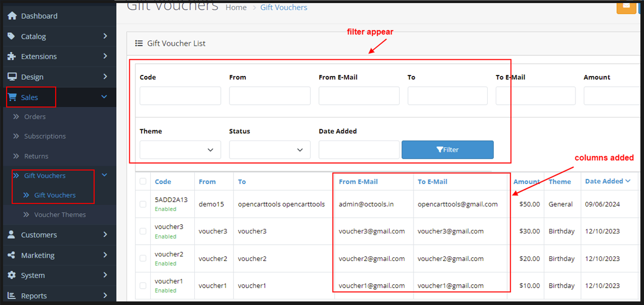The width and height of the screenshot is (644, 305).
Task: Select the checkbox for voucher3 row
Action: tap(143, 231)
